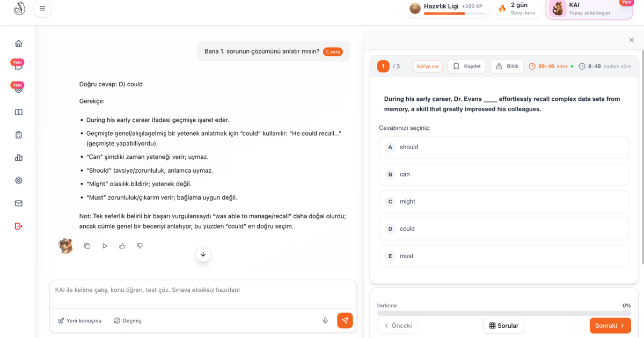Click the red logout sidebar icon

click(19, 226)
